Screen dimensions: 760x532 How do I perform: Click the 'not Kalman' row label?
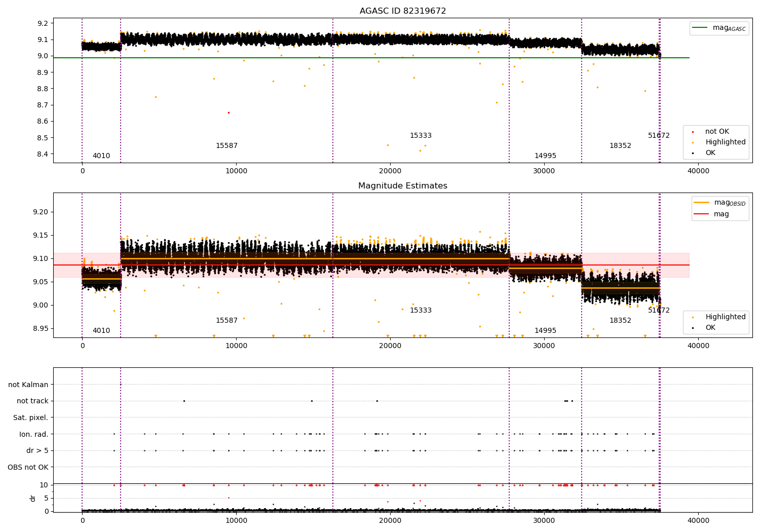28,385
